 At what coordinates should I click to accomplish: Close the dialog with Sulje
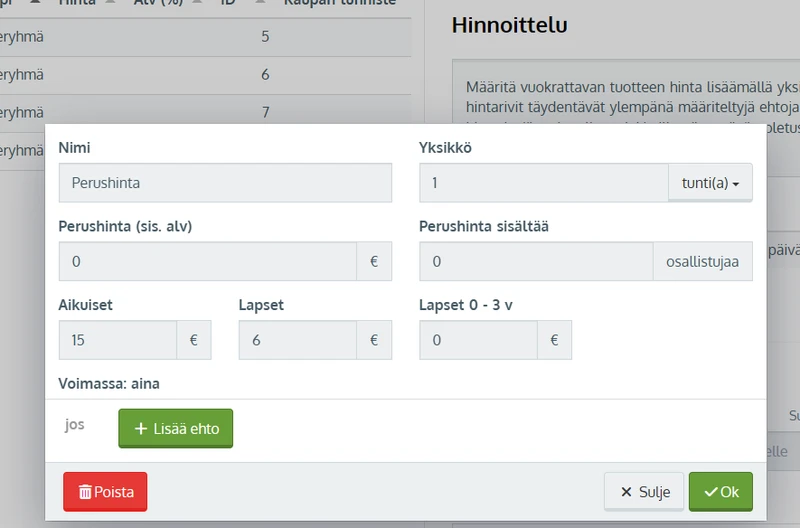(644, 492)
